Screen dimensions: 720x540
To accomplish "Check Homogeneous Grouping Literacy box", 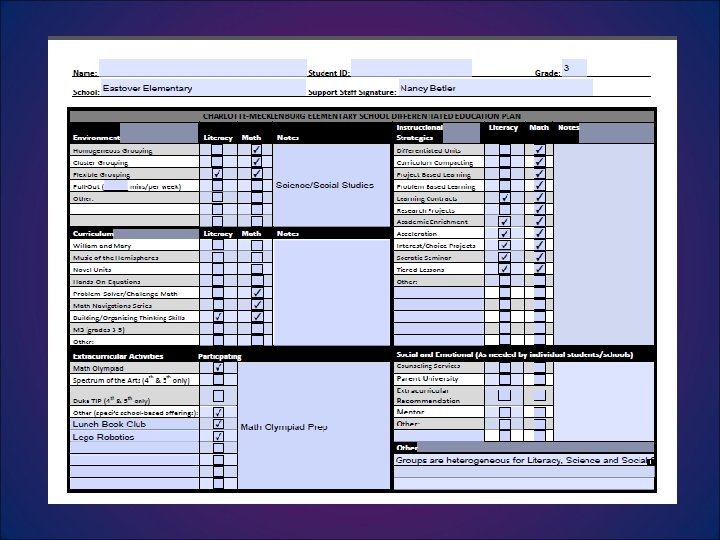I will coord(217,150).
